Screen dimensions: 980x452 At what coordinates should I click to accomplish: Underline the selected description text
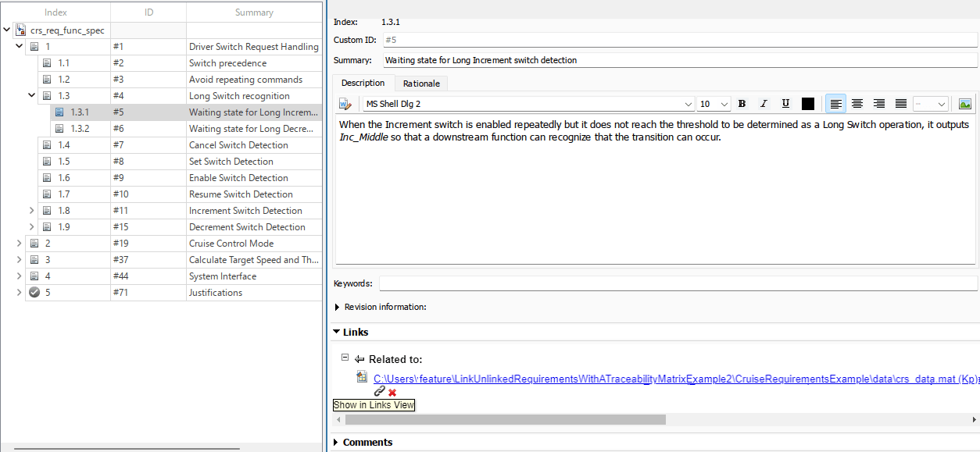[x=785, y=103]
